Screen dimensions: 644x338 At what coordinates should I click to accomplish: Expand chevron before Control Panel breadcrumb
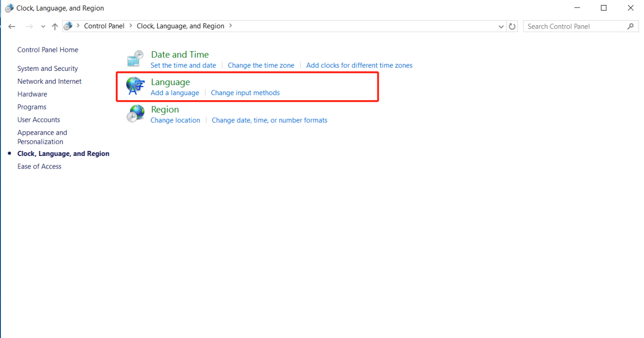click(x=78, y=26)
